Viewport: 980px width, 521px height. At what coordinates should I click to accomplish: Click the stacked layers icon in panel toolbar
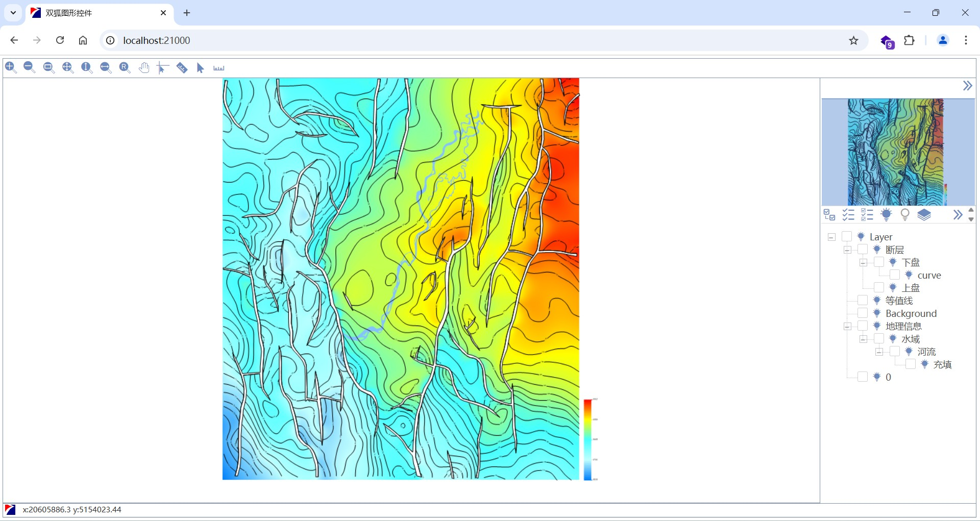click(924, 215)
